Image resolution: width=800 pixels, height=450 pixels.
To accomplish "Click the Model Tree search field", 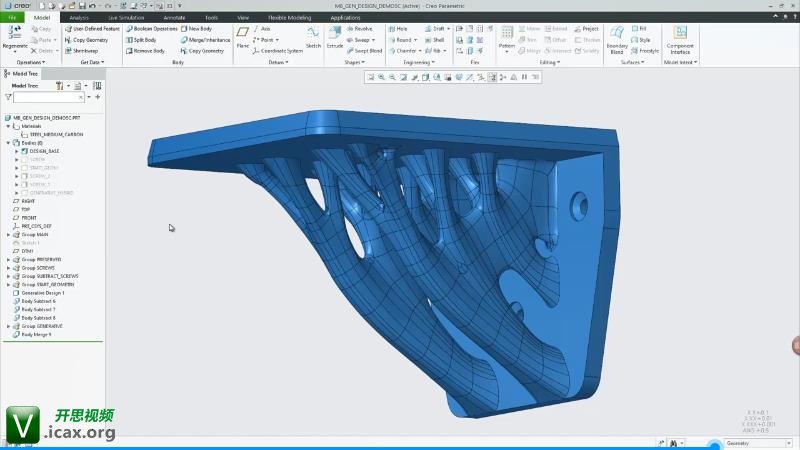I will click(x=48, y=97).
